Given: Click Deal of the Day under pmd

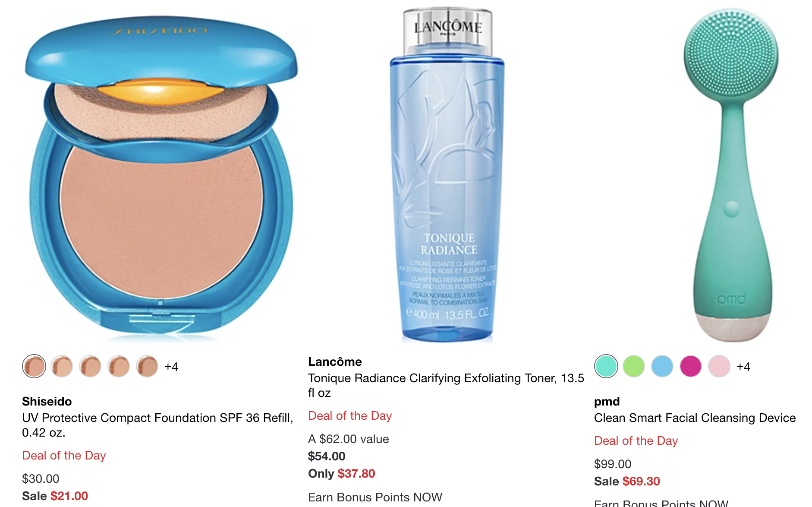Looking at the screenshot, I should [636, 440].
